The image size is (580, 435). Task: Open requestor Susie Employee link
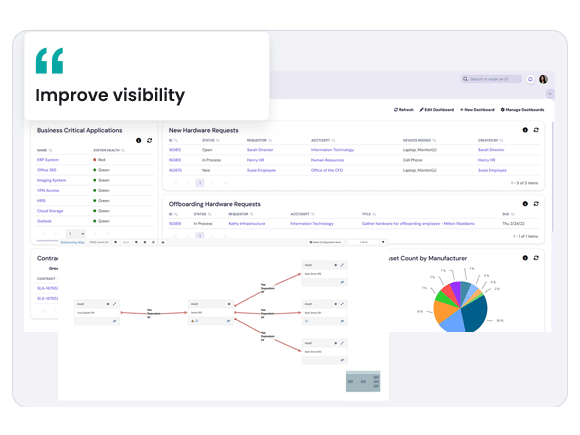(261, 170)
